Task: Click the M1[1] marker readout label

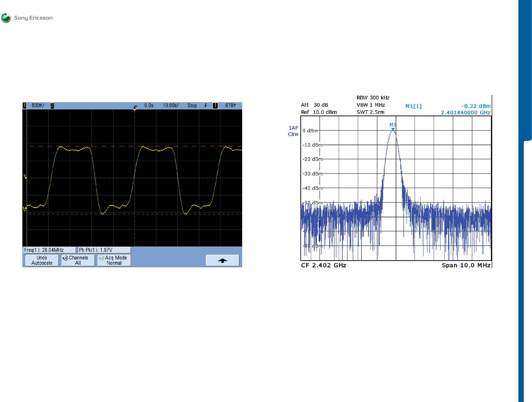Action: (413, 106)
